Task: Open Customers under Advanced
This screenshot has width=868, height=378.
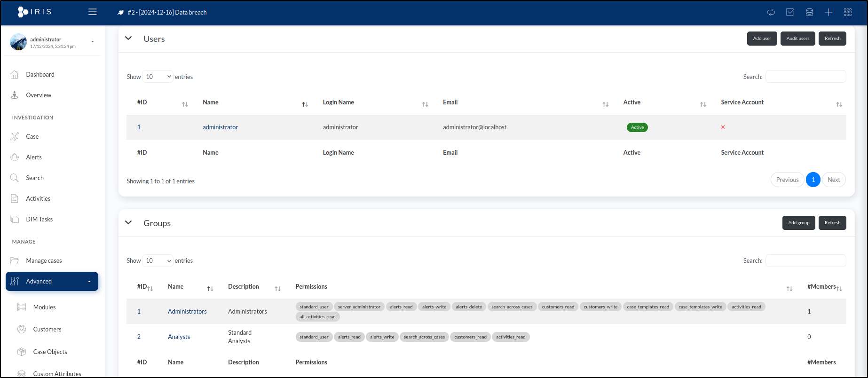Action: [47, 329]
